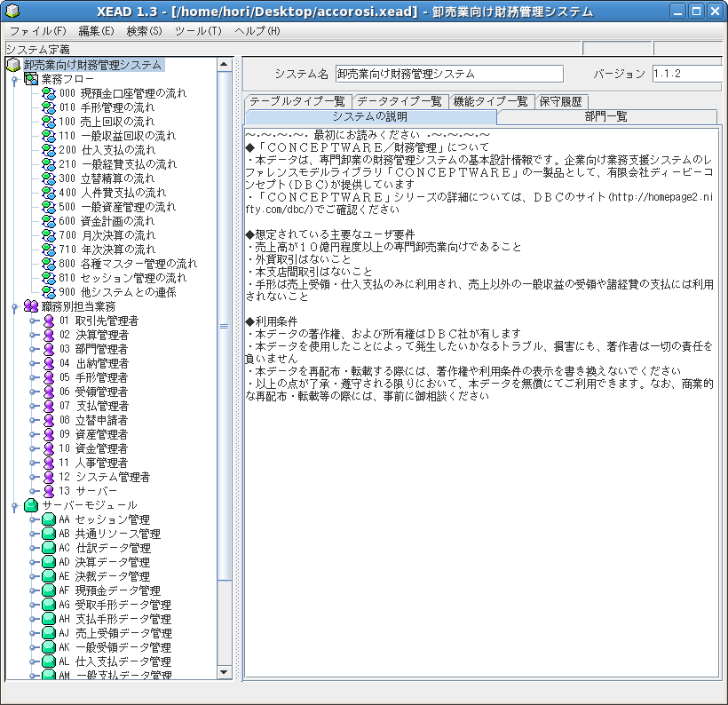Click the tree scrollbar down arrow
Screen dimensions: 728x705
tap(225, 672)
